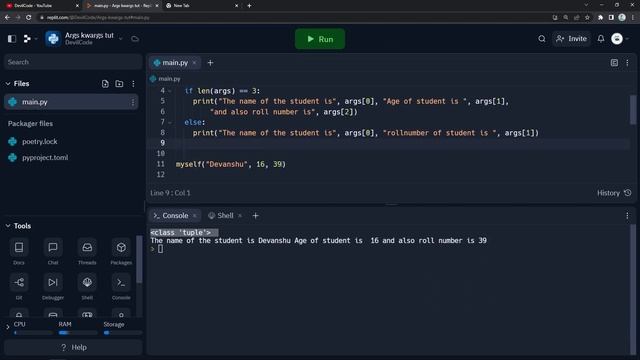Click the RAM usage bar

pyautogui.click(x=78, y=333)
